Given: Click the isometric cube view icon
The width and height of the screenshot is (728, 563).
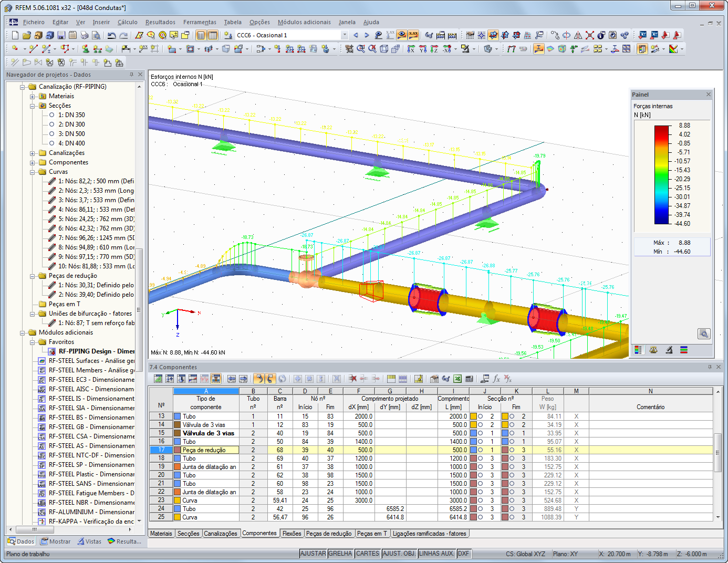Looking at the screenshot, I should (384, 49).
